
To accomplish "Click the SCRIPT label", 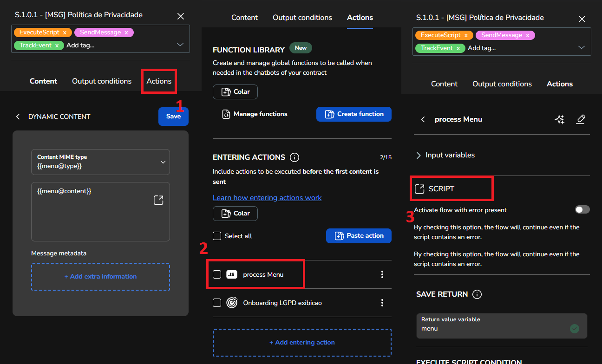I will tap(441, 189).
